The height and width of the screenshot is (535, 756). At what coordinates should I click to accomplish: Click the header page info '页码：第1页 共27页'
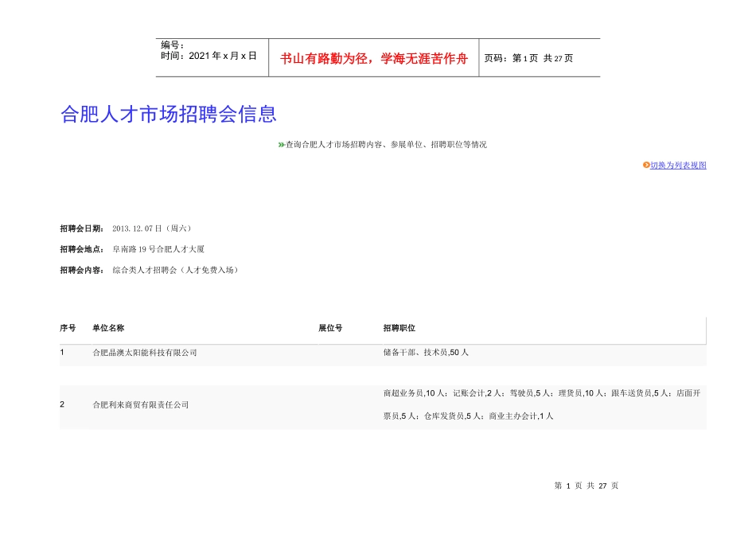click(528, 58)
